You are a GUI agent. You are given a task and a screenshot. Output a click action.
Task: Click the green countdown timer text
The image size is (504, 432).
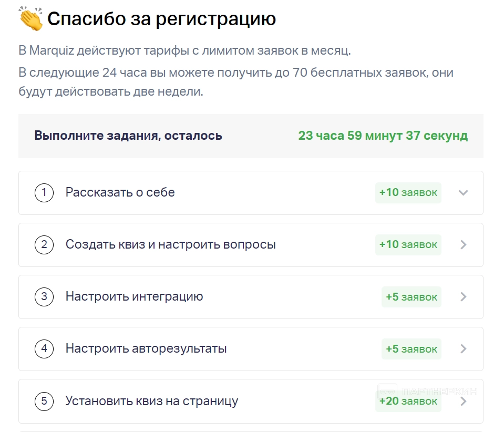point(383,136)
